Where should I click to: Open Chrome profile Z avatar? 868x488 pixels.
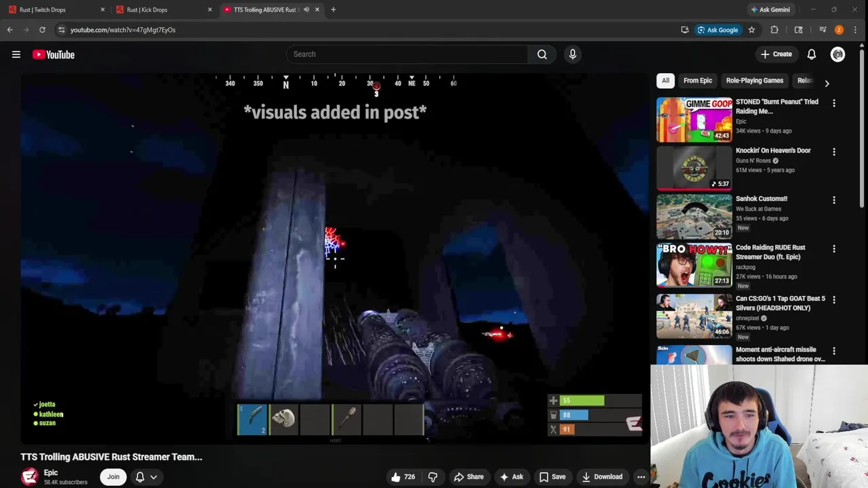(839, 30)
